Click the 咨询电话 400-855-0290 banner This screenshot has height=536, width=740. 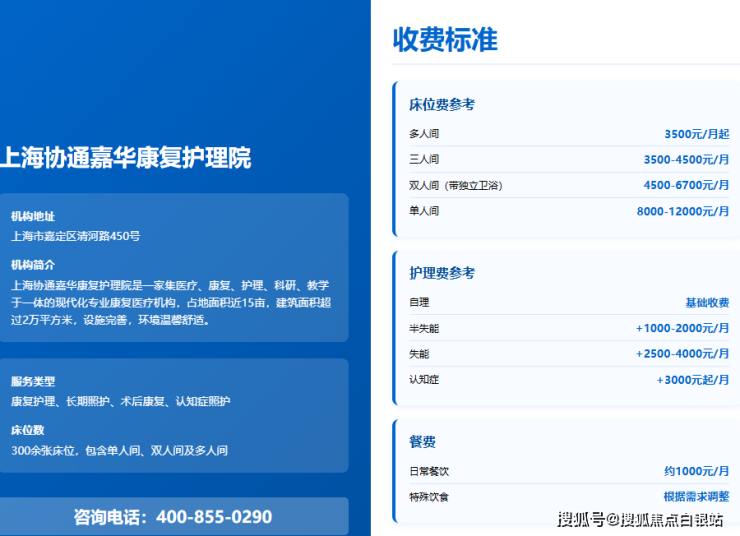[173, 517]
